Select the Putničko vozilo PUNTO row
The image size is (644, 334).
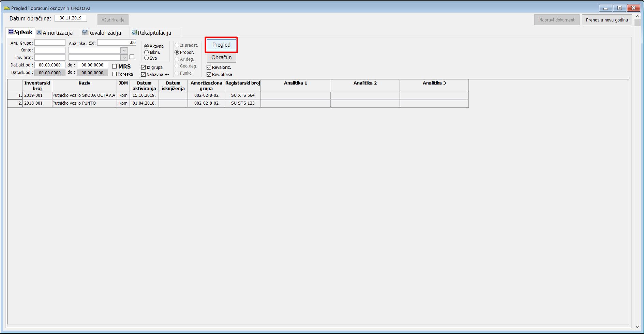[x=84, y=103]
